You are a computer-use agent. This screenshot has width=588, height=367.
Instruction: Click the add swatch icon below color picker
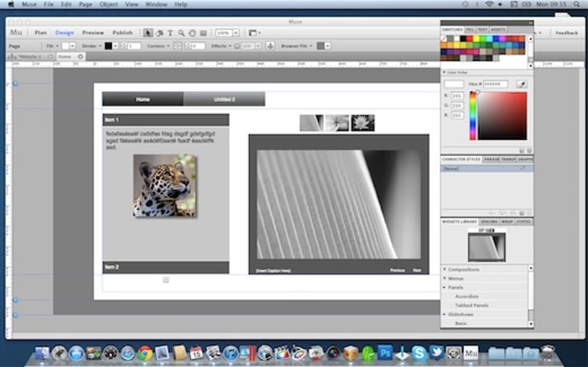pyautogui.click(x=522, y=151)
